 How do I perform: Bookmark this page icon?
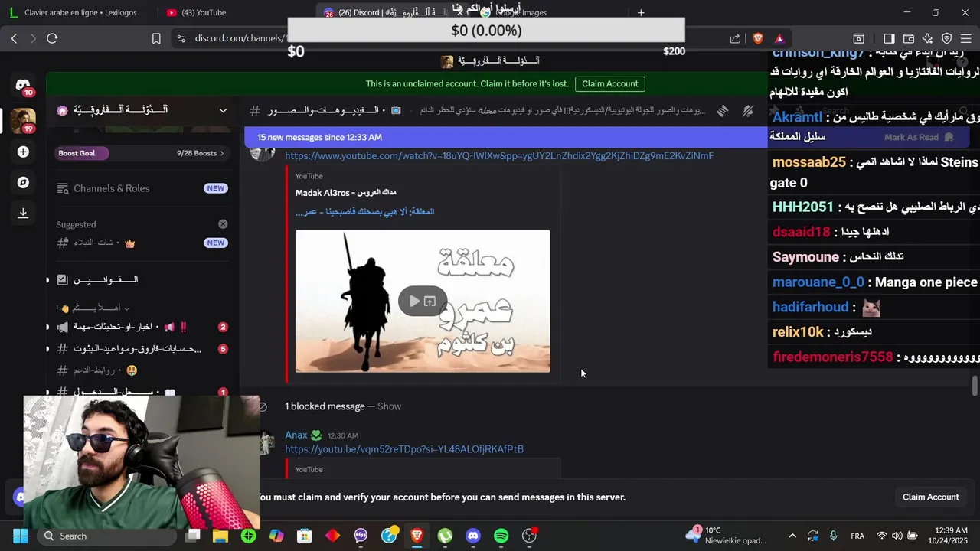click(156, 38)
